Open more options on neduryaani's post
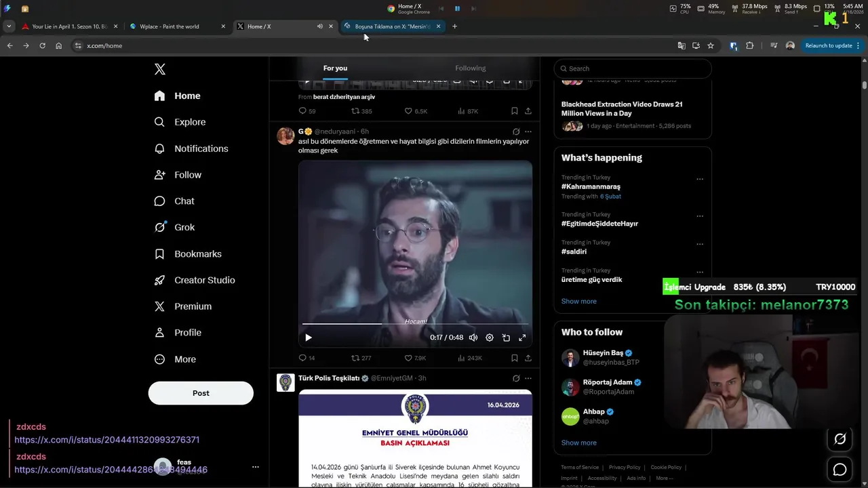 pyautogui.click(x=528, y=131)
